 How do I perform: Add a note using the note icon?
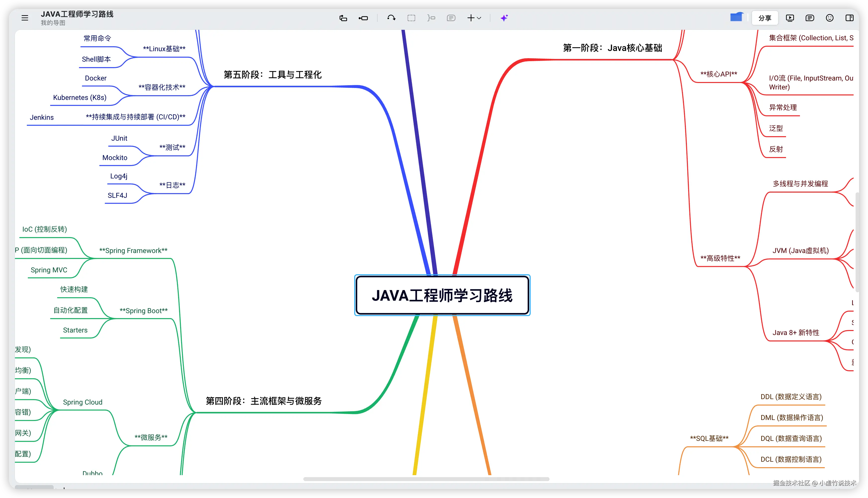click(x=451, y=18)
